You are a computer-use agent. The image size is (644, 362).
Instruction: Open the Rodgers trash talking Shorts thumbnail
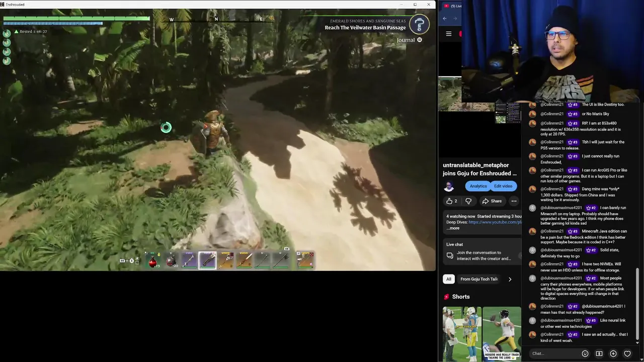tap(502, 334)
